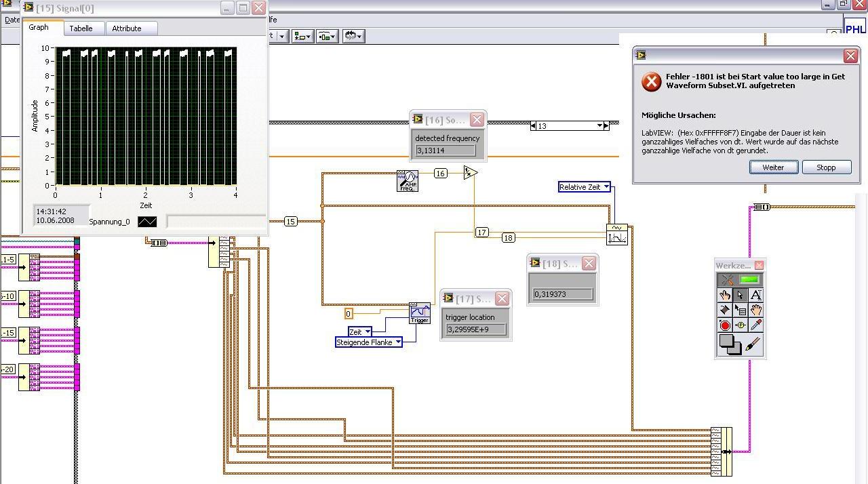The width and height of the screenshot is (868, 484).
Task: Select the Scroll (grabbing hand) tool
Action: pos(755,310)
